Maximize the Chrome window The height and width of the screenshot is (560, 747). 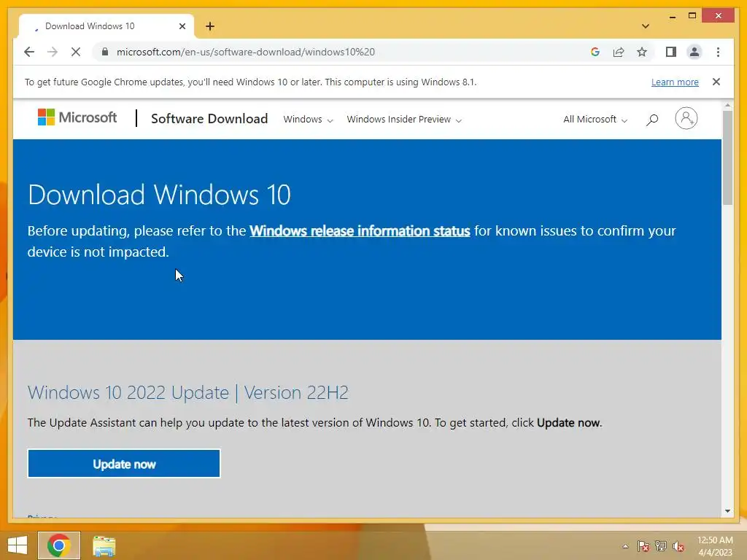pyautogui.click(x=692, y=16)
